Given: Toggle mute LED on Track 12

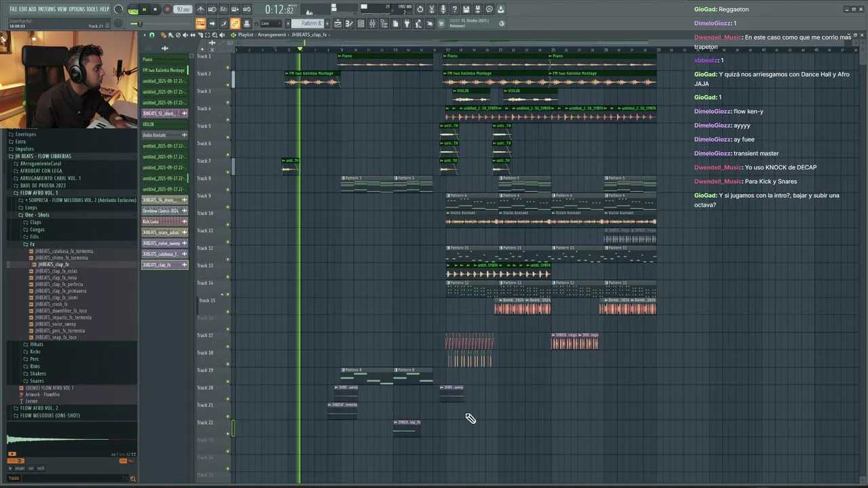Looking at the screenshot, I should pos(228,260).
